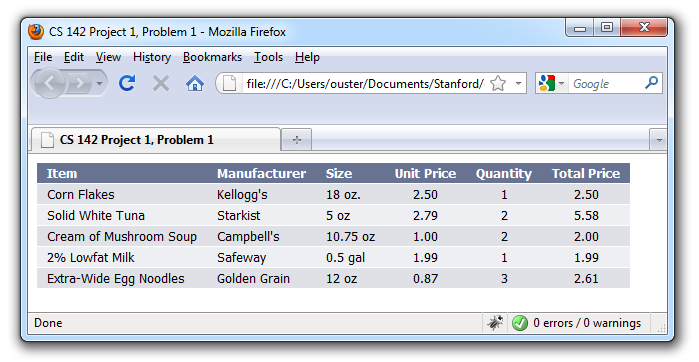The height and width of the screenshot is (362, 699).
Task: Click the 2.79 unit price cell
Action: pyautogui.click(x=425, y=215)
